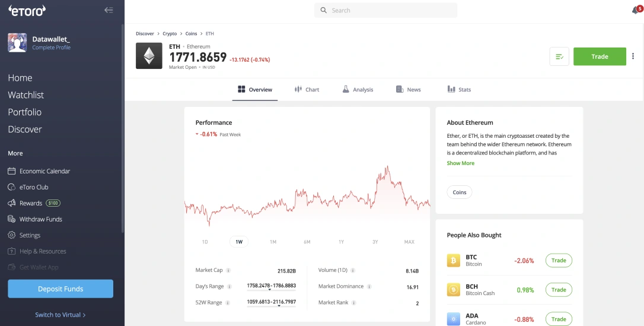Image resolution: width=644 pixels, height=326 pixels.
Task: Switch to the Analysis tab
Action: (358, 90)
